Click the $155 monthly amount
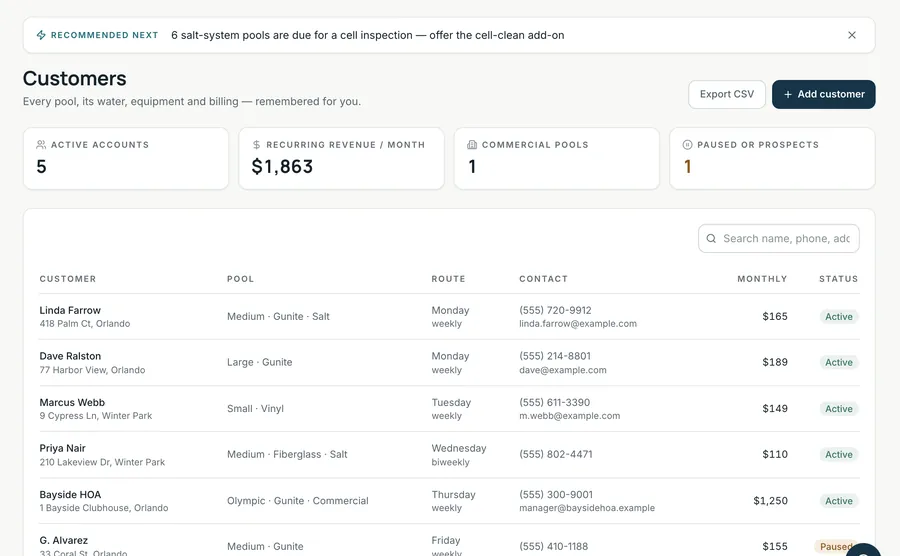 pyautogui.click(x=775, y=546)
